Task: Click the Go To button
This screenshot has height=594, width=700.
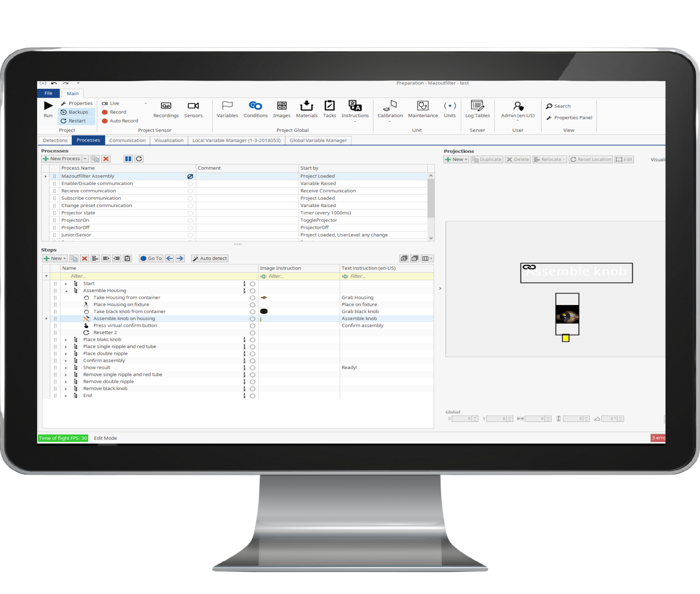Action: (151, 259)
